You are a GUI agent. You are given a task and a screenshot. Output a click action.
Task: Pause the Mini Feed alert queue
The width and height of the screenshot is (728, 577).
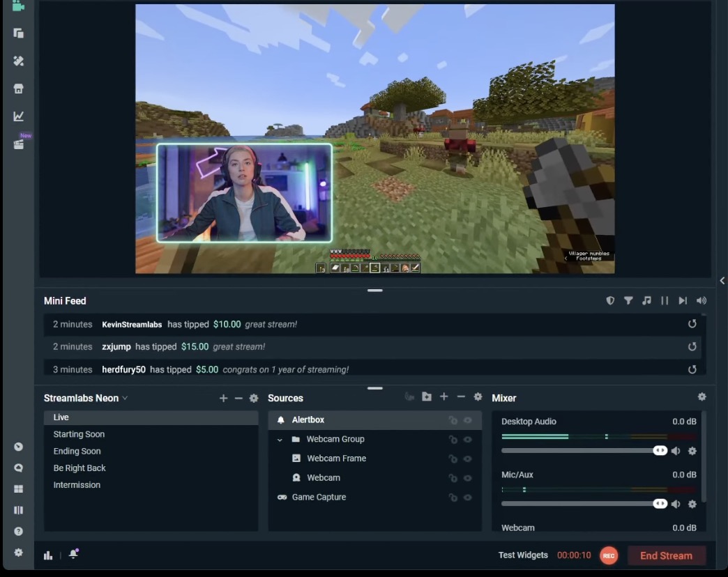point(665,301)
